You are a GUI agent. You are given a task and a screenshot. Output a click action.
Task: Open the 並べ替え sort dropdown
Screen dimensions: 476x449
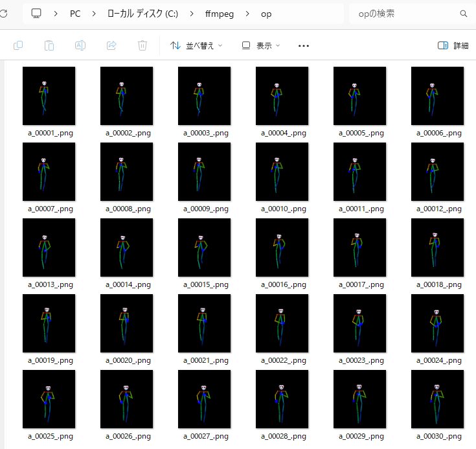[196, 46]
